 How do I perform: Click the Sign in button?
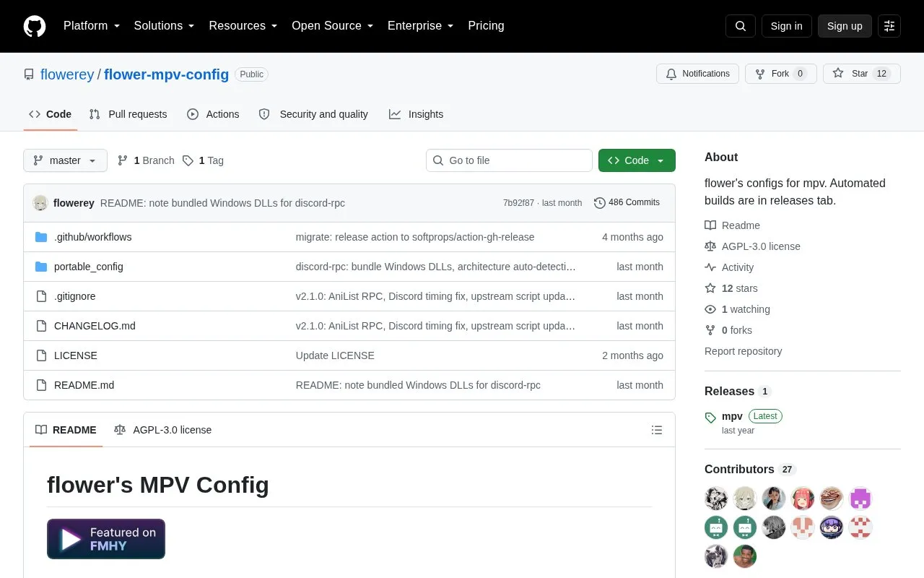(x=786, y=26)
